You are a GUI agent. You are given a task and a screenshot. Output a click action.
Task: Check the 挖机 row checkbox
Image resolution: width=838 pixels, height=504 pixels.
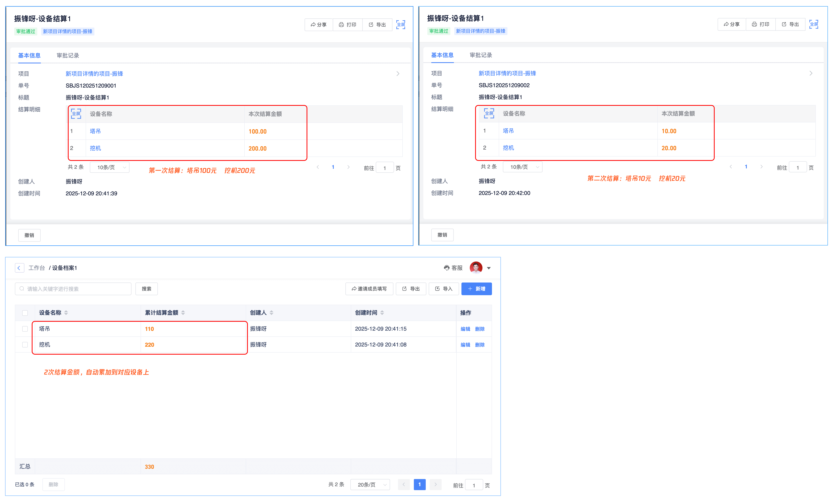point(25,345)
